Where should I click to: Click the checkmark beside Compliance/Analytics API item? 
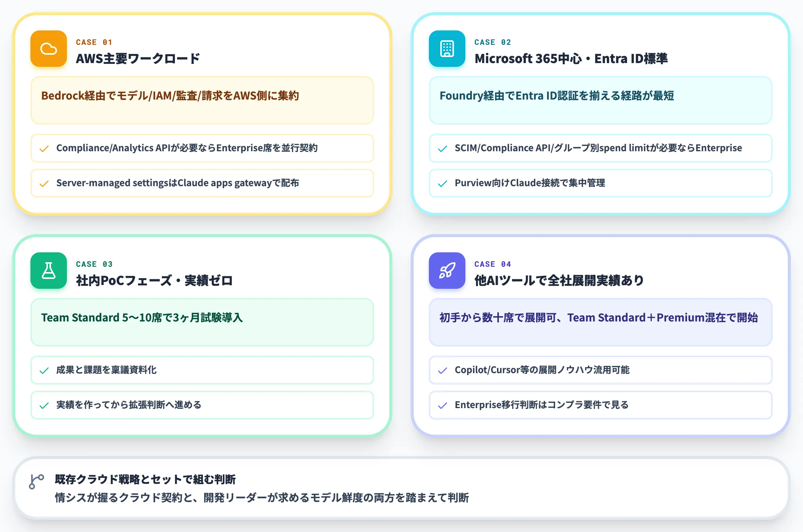tap(44, 149)
